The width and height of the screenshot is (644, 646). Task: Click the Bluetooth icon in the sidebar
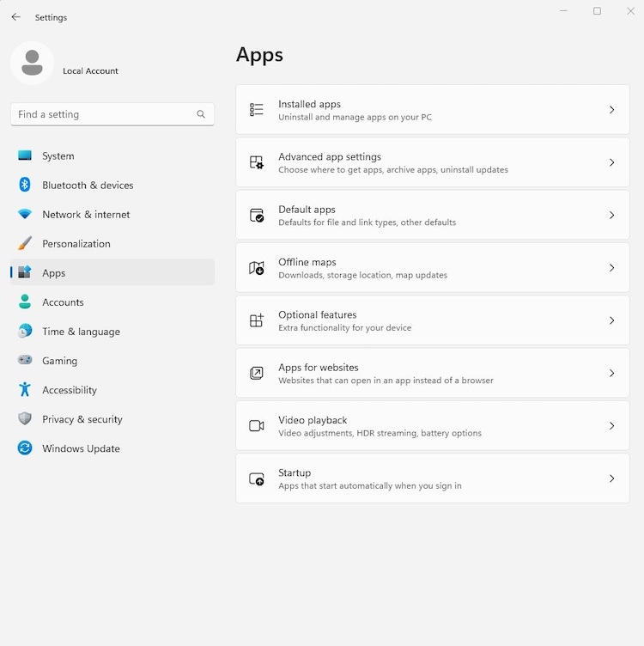pyautogui.click(x=25, y=185)
